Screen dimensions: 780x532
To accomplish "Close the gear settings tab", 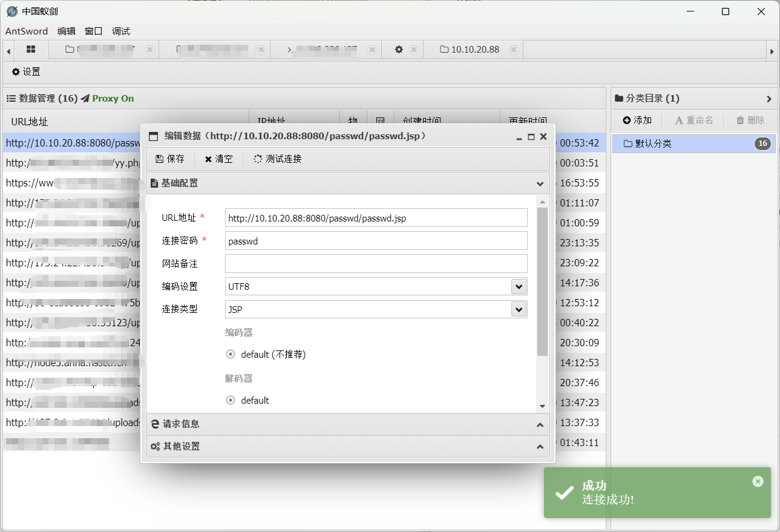I will tap(414, 50).
